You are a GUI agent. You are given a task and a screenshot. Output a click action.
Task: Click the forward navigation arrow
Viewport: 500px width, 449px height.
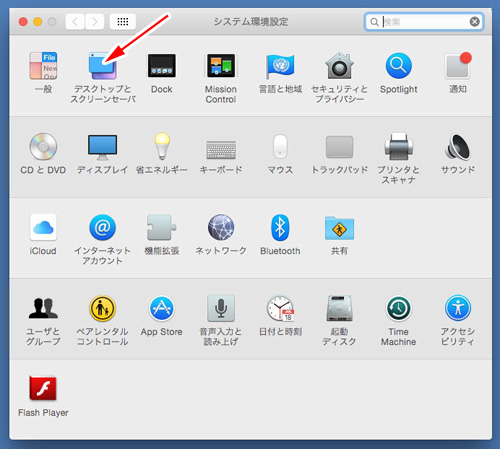click(95, 22)
